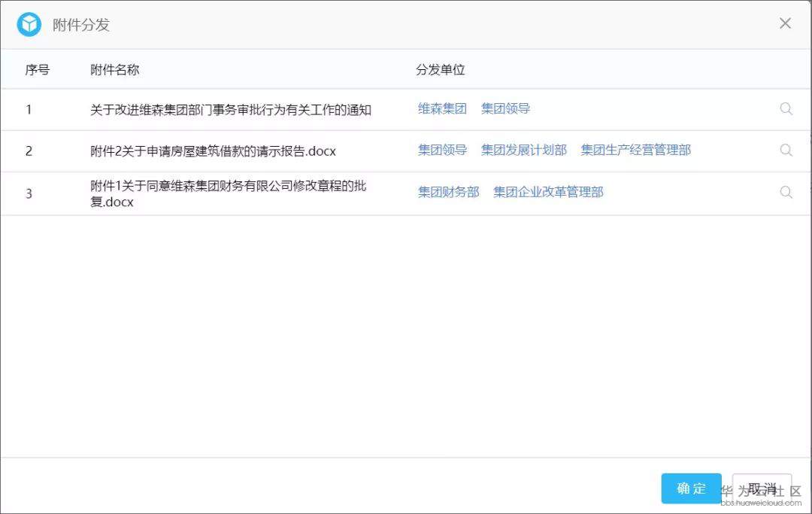Click the 序号 column header
The height and width of the screenshot is (514, 812).
tap(36, 69)
